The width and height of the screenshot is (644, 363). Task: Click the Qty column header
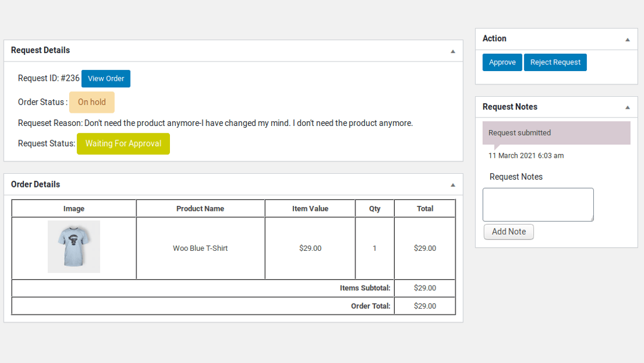374,209
